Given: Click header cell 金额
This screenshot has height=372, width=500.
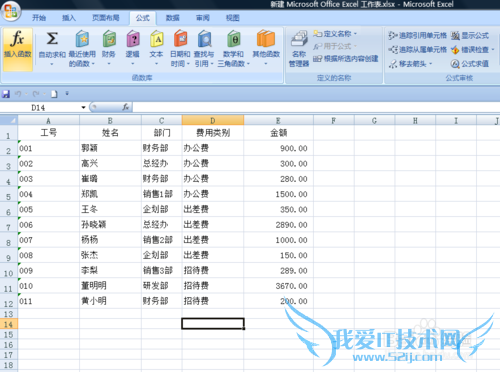Looking at the screenshot, I should pos(278,133).
